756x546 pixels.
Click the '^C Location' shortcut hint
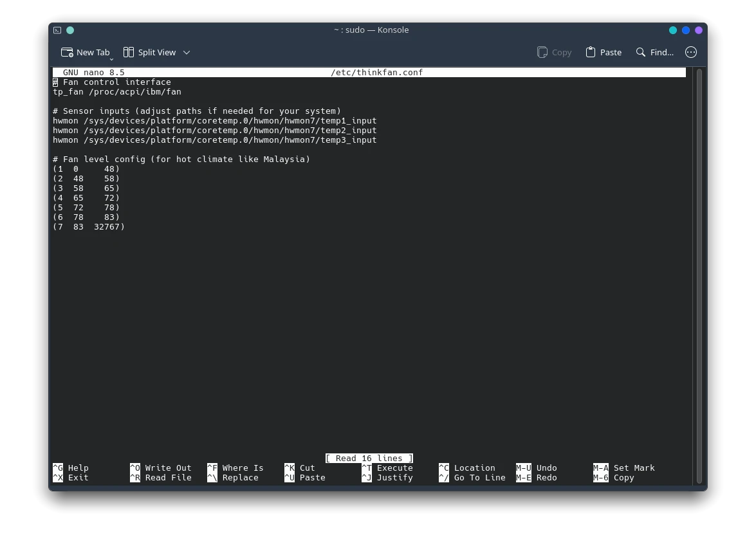[x=467, y=468]
